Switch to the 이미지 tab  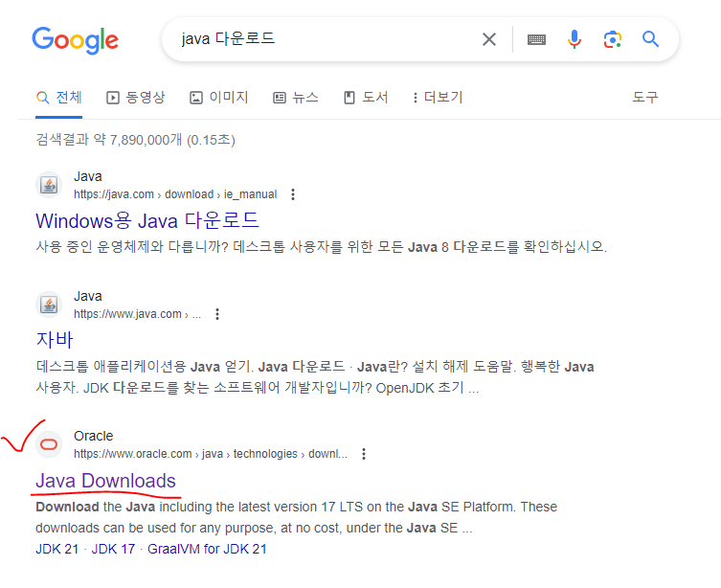click(x=219, y=98)
